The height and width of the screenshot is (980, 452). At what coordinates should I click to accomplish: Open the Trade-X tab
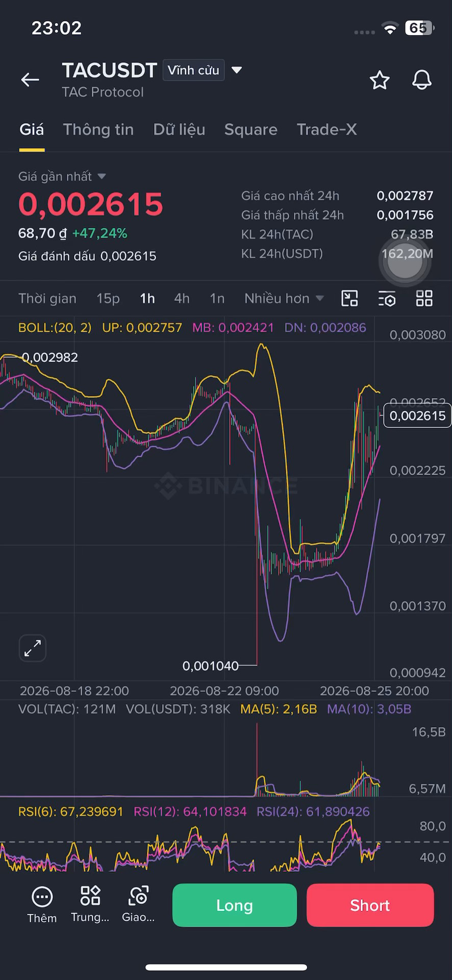click(x=327, y=130)
